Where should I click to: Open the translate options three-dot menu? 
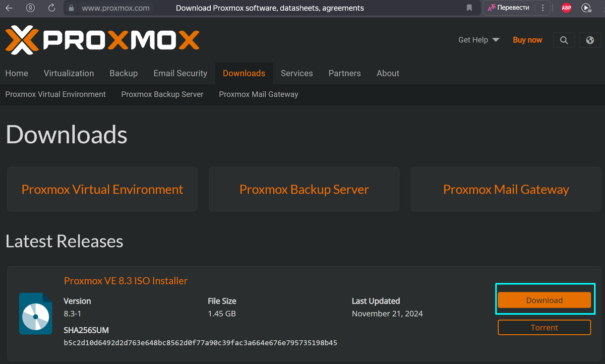click(542, 8)
